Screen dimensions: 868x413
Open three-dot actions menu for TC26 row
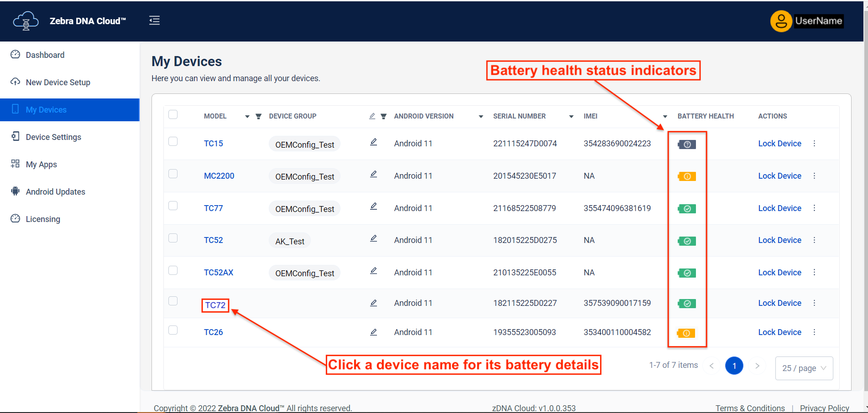coord(814,332)
